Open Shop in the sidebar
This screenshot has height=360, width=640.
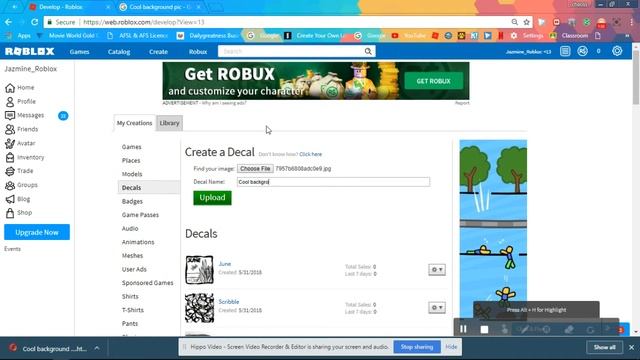coord(19,213)
